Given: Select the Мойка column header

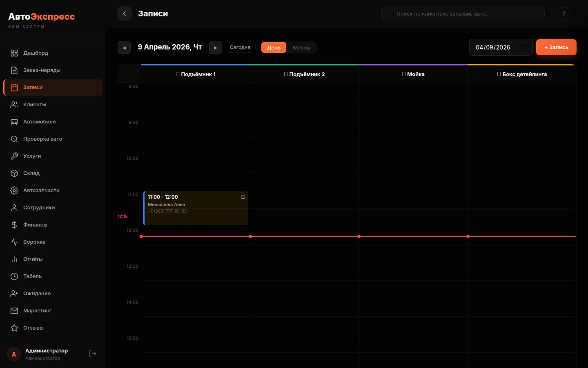Looking at the screenshot, I should [413, 74].
